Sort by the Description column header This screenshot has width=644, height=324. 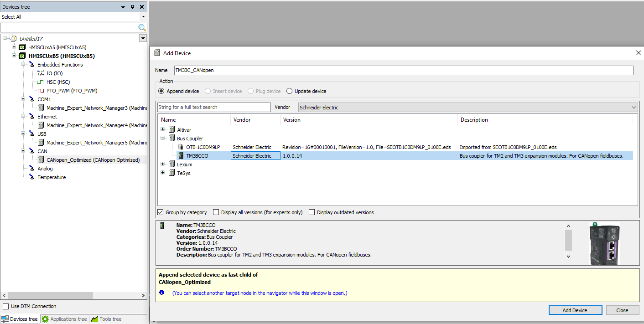[545, 120]
